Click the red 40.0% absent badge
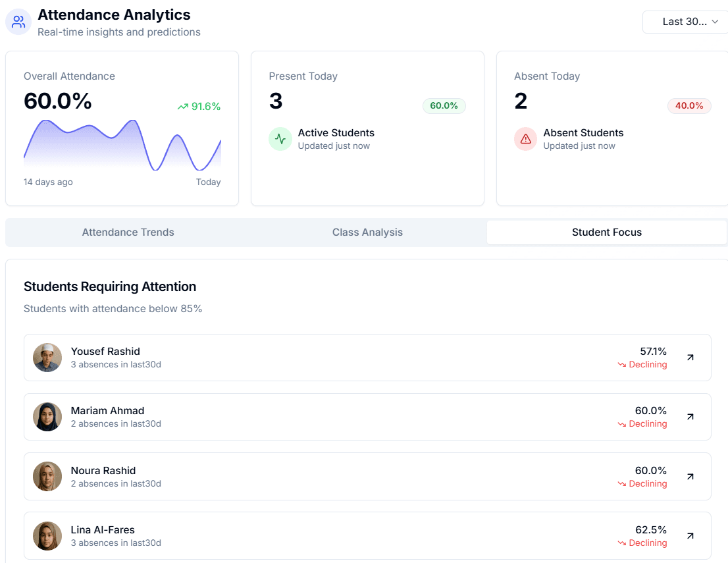Image resolution: width=728 pixels, height=563 pixels. (689, 106)
